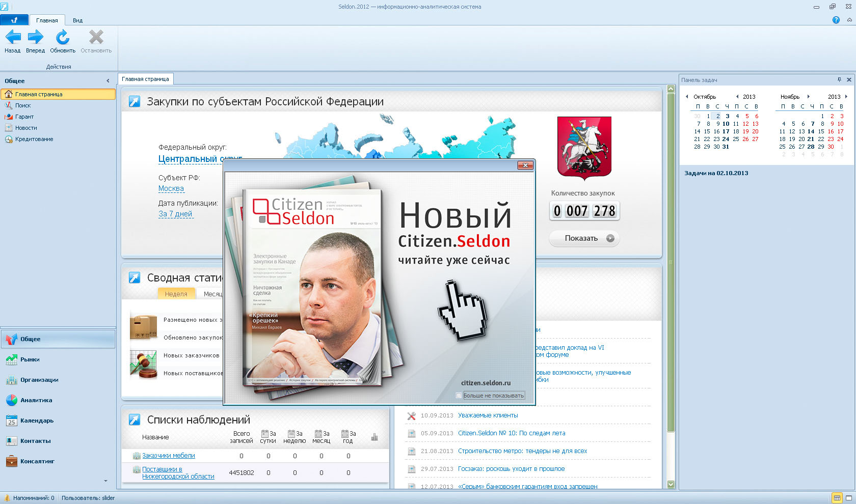Viewport: 856px width, 504px height.
Task: Click the За год calendar column icon
Action: (x=345, y=434)
